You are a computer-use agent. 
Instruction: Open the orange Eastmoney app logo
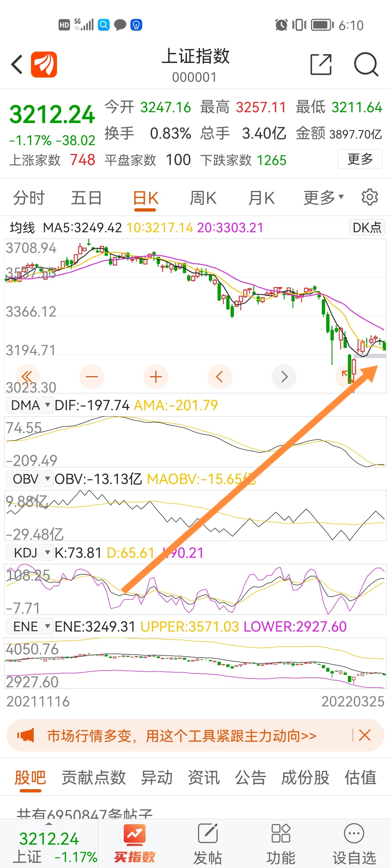(x=44, y=65)
